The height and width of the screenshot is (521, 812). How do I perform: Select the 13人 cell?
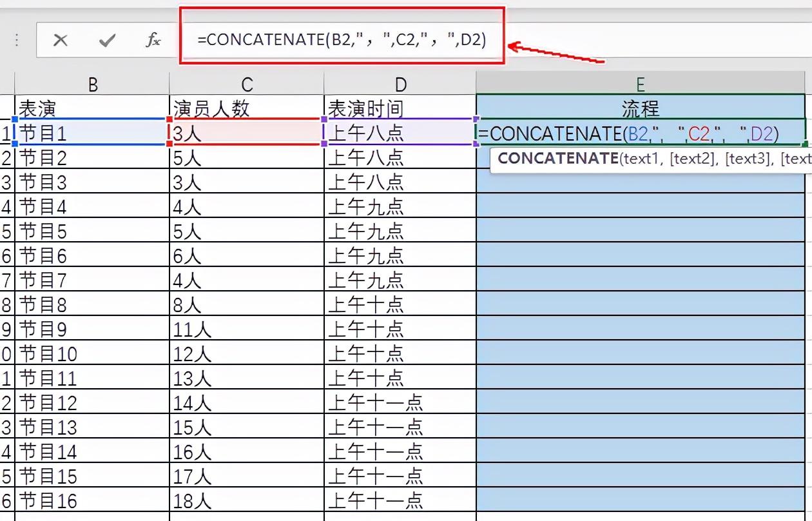[247, 378]
